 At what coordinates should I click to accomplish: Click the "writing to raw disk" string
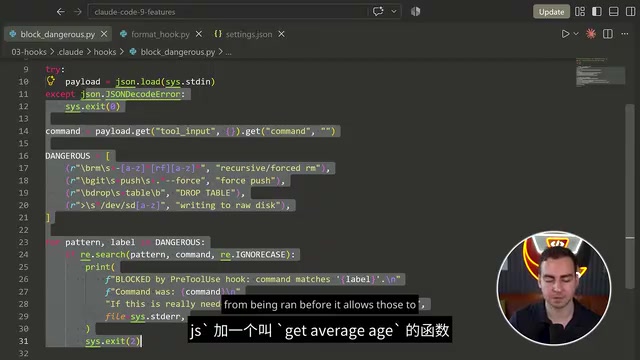pyautogui.click(x=230, y=205)
